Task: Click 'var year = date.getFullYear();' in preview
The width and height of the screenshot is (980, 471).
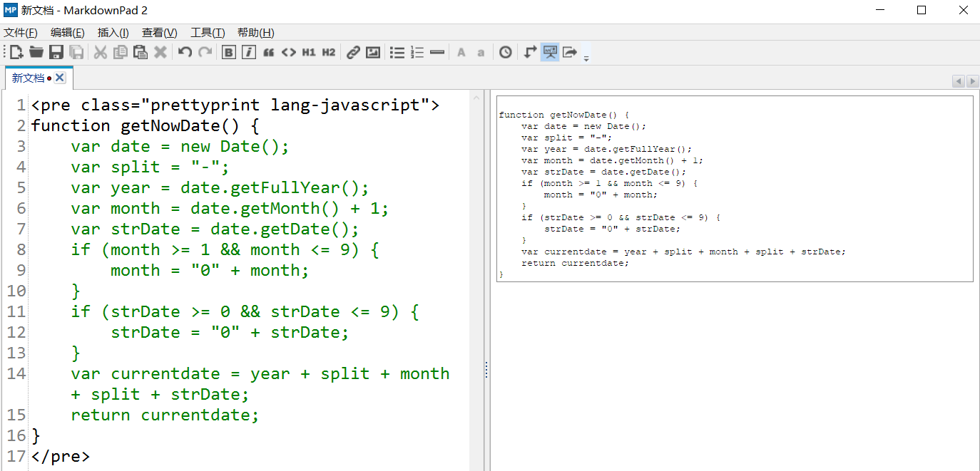Action: (606, 149)
